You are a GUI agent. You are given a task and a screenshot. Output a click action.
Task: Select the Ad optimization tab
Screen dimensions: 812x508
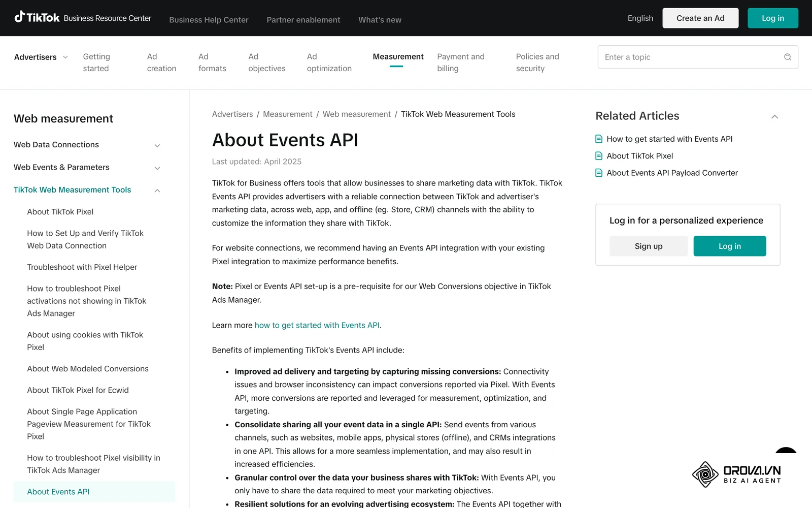pos(329,62)
